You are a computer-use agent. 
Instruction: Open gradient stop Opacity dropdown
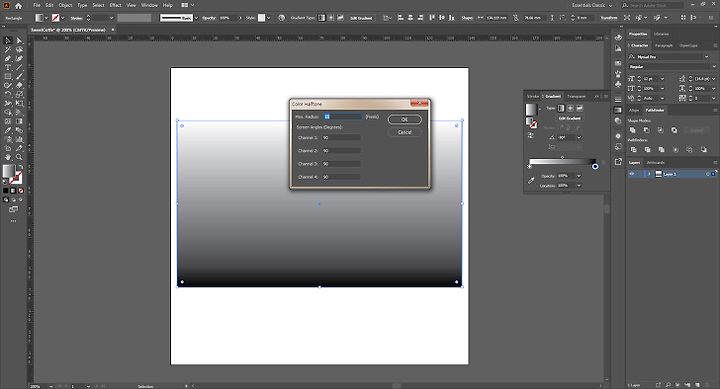point(579,176)
